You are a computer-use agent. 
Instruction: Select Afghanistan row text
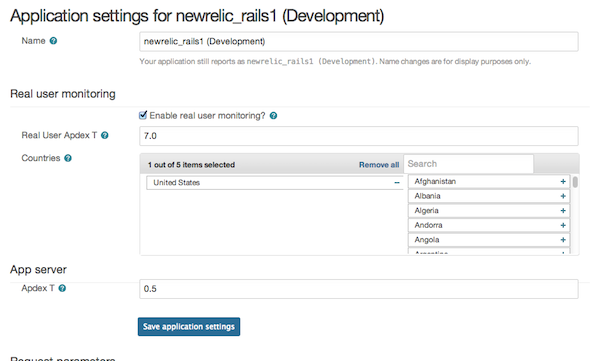tap(435, 181)
